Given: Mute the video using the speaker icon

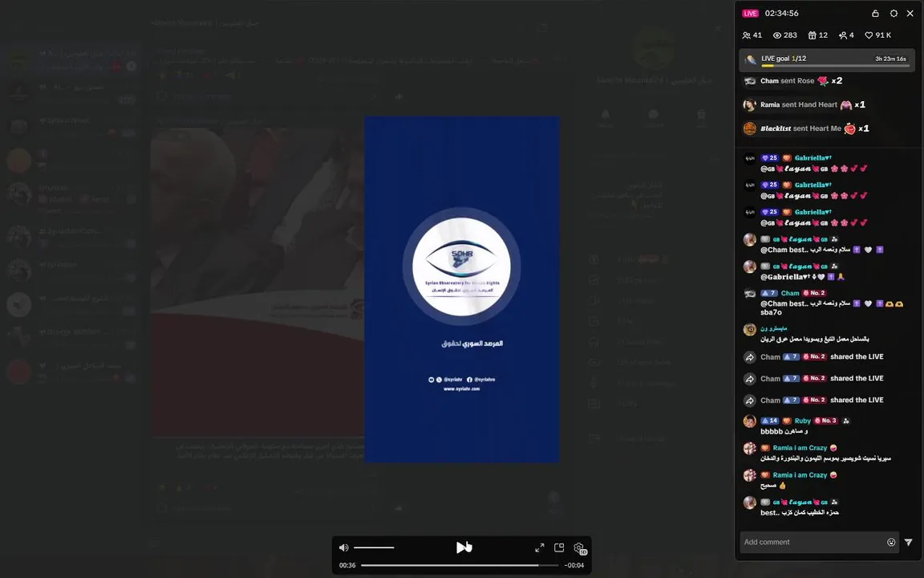Looking at the screenshot, I should (343, 547).
